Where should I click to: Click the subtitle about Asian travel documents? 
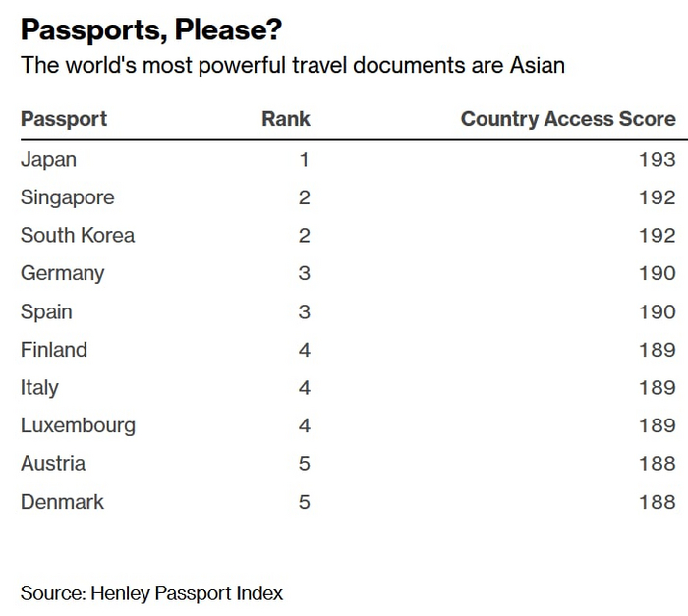[x=292, y=66]
